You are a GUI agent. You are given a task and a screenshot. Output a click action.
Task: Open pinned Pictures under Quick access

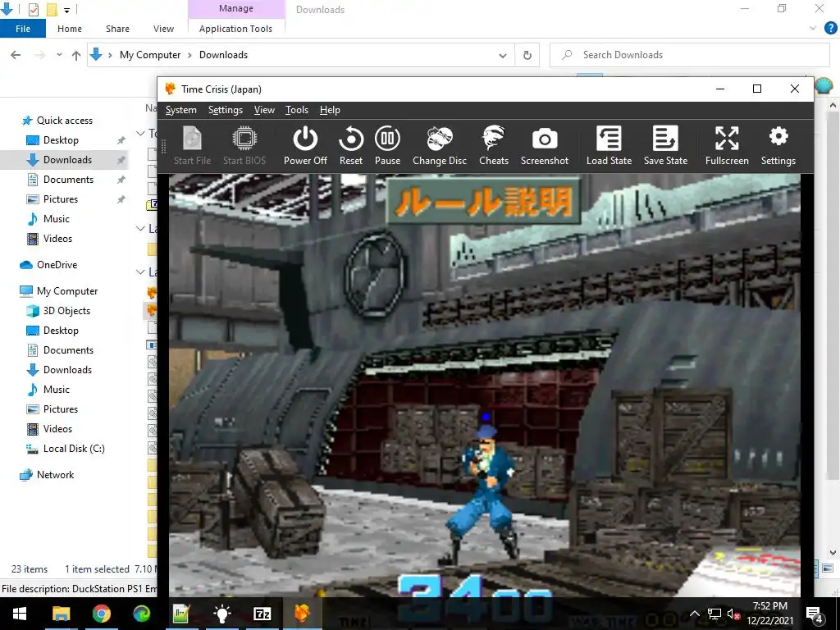tap(60, 199)
